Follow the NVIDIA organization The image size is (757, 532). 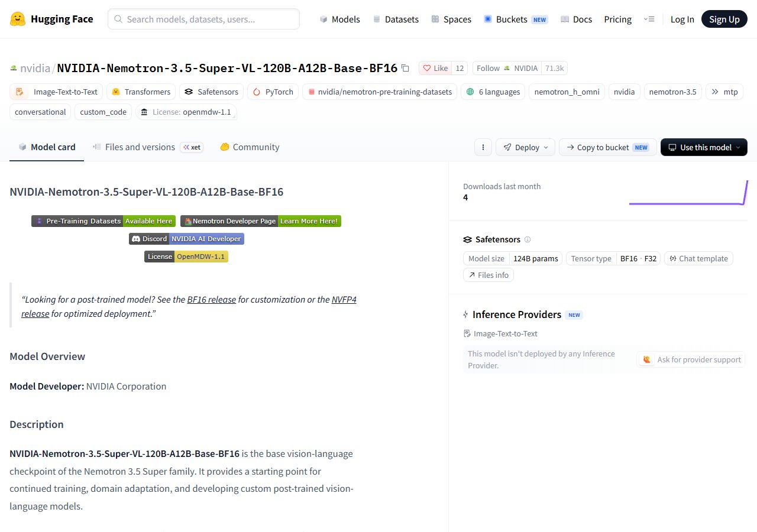point(507,68)
